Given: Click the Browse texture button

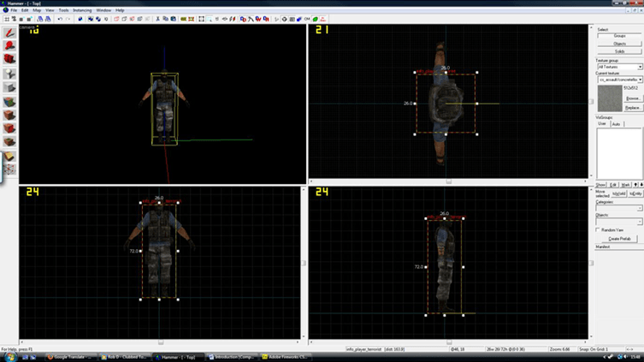Looking at the screenshot, I should 633,98.
